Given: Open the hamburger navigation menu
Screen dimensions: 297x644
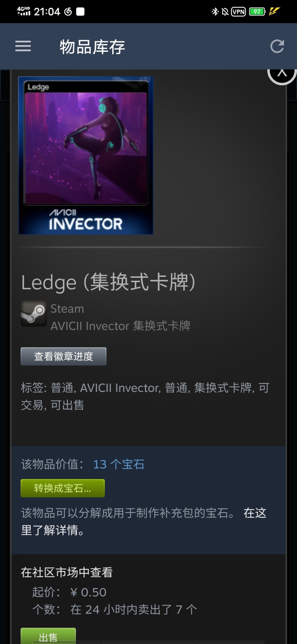Looking at the screenshot, I should pos(23,46).
